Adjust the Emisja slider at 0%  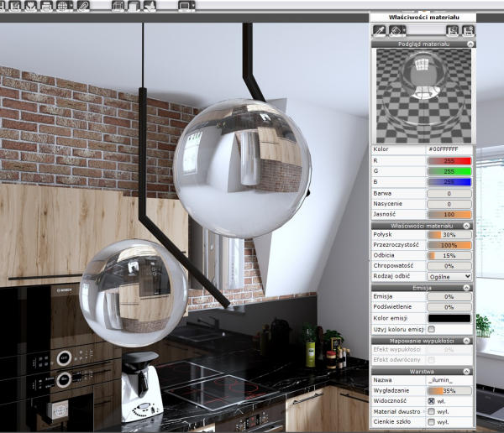449,297
